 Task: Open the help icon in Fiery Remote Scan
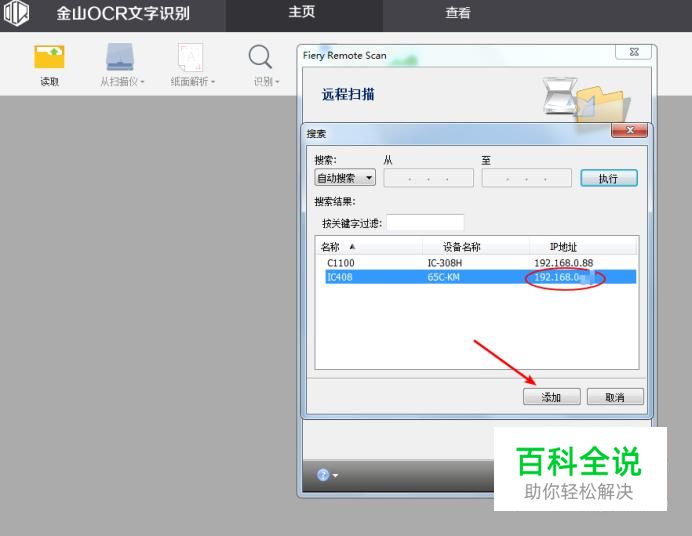coord(323,475)
